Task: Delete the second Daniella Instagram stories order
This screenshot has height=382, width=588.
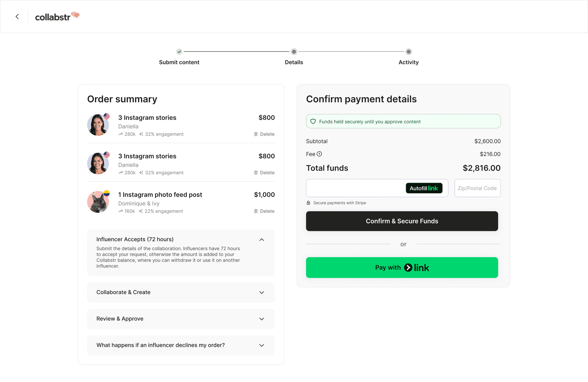Action: 264,173
